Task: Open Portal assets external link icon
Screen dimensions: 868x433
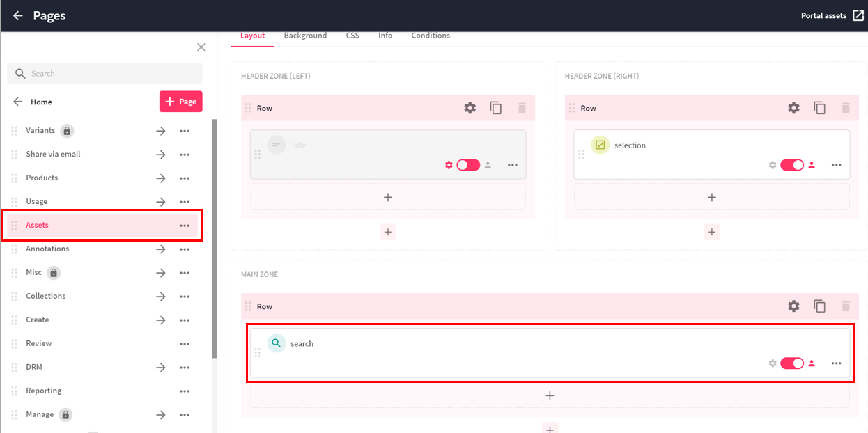Action: click(858, 15)
